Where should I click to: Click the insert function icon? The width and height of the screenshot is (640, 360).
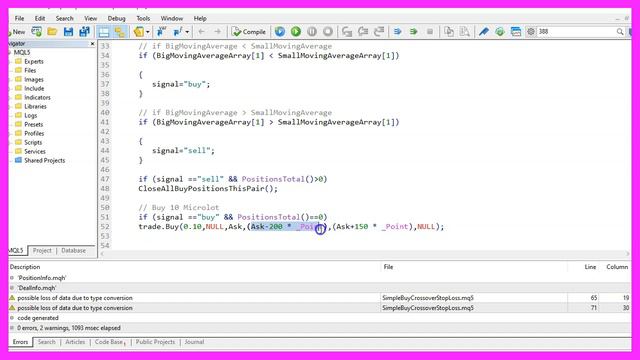coord(178,31)
